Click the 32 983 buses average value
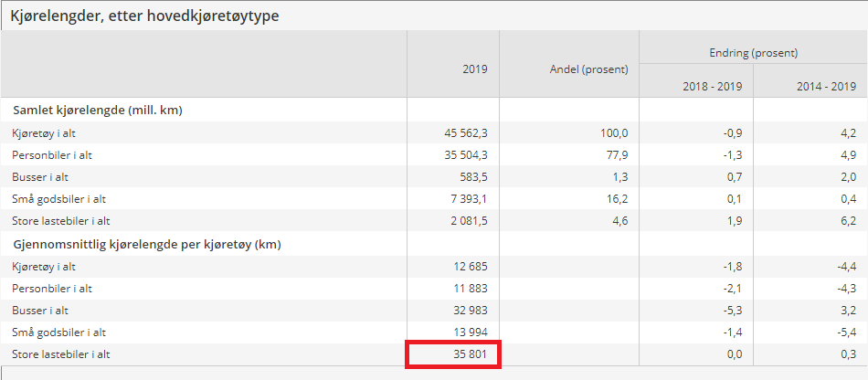The image size is (868, 380). (470, 311)
